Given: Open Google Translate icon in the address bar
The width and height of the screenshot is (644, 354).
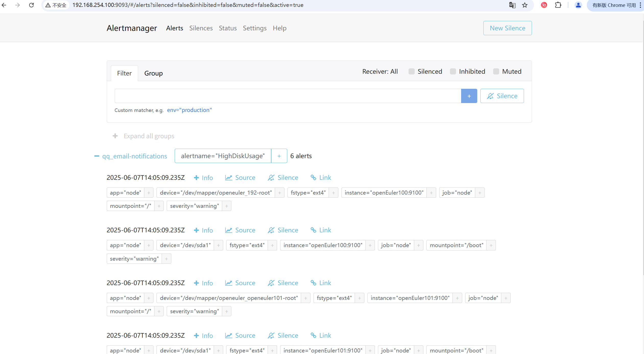Looking at the screenshot, I should click(512, 5).
